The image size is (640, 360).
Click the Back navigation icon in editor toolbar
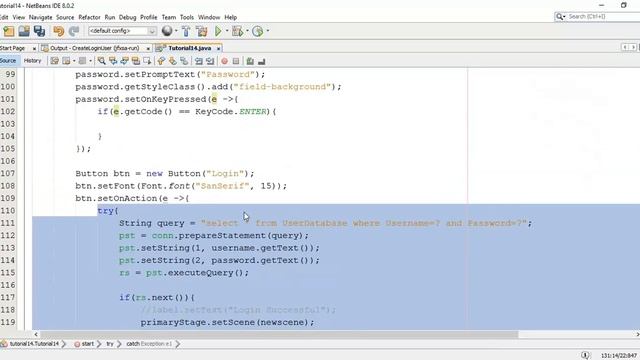pyautogui.click(x=67, y=61)
